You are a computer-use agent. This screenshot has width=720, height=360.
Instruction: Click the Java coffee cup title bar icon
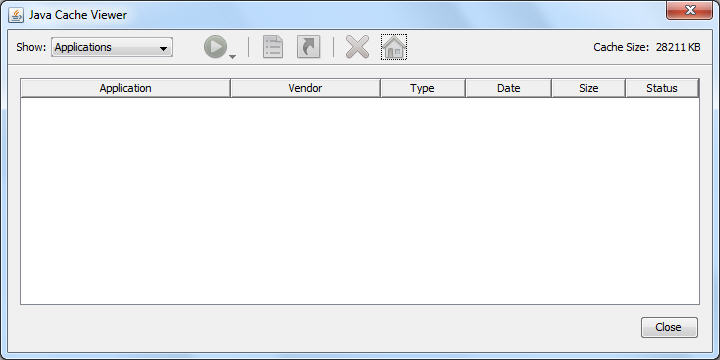click(16, 15)
